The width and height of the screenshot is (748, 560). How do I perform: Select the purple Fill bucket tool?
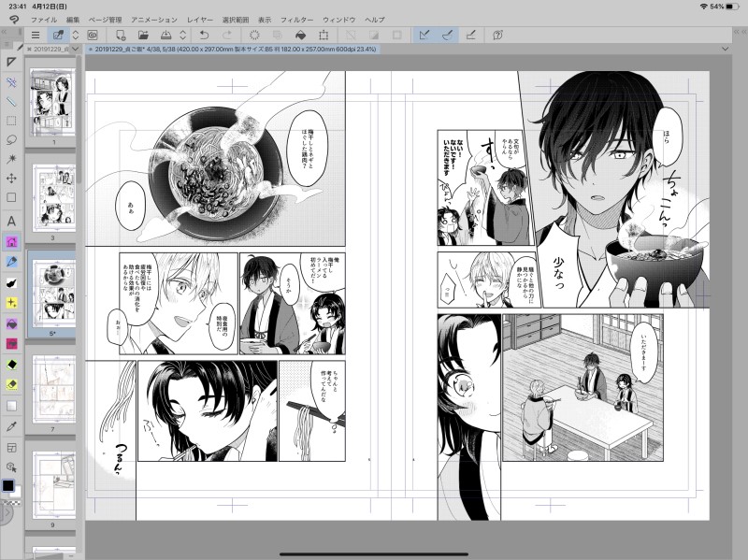[x=11, y=323]
